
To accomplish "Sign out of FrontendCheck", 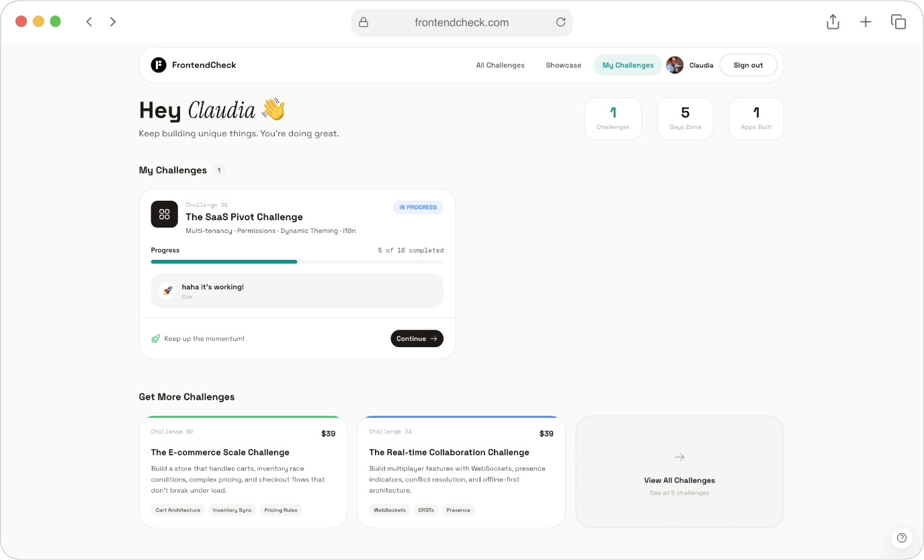I will tap(748, 64).
